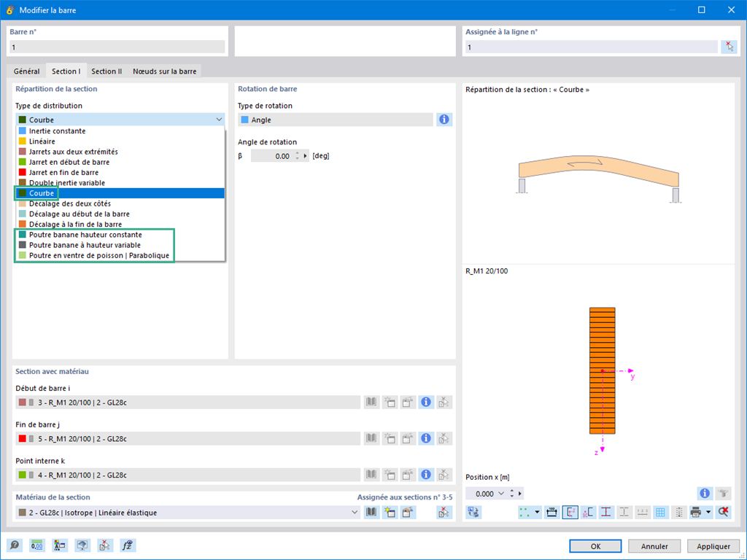Open units and decimal places settings icon
The height and width of the screenshot is (560, 747).
pyautogui.click(x=37, y=545)
